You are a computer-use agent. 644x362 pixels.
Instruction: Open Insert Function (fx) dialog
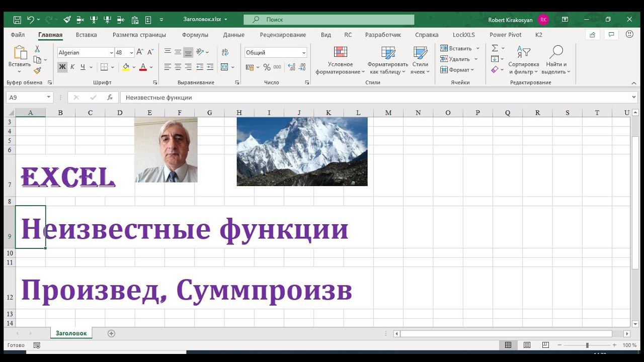(110, 98)
